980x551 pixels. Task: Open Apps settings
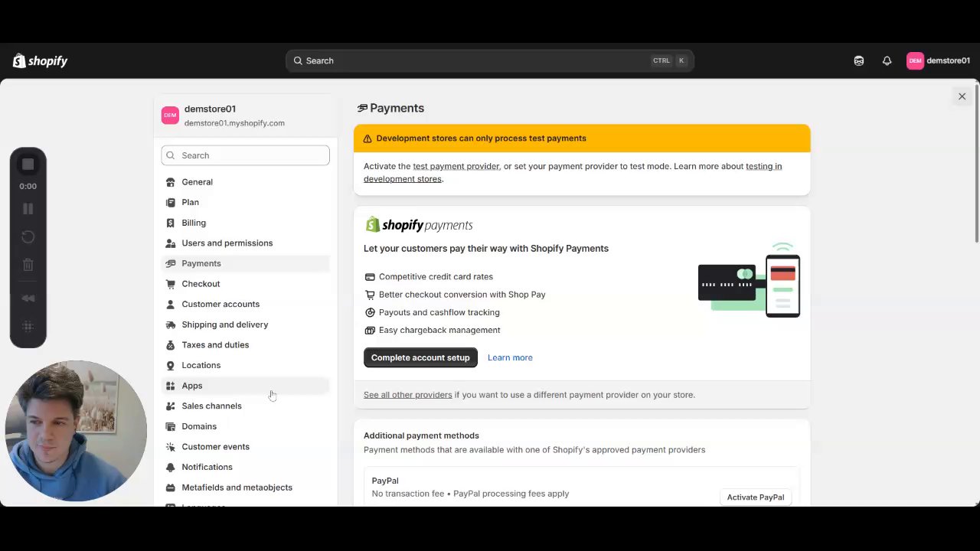pyautogui.click(x=245, y=386)
